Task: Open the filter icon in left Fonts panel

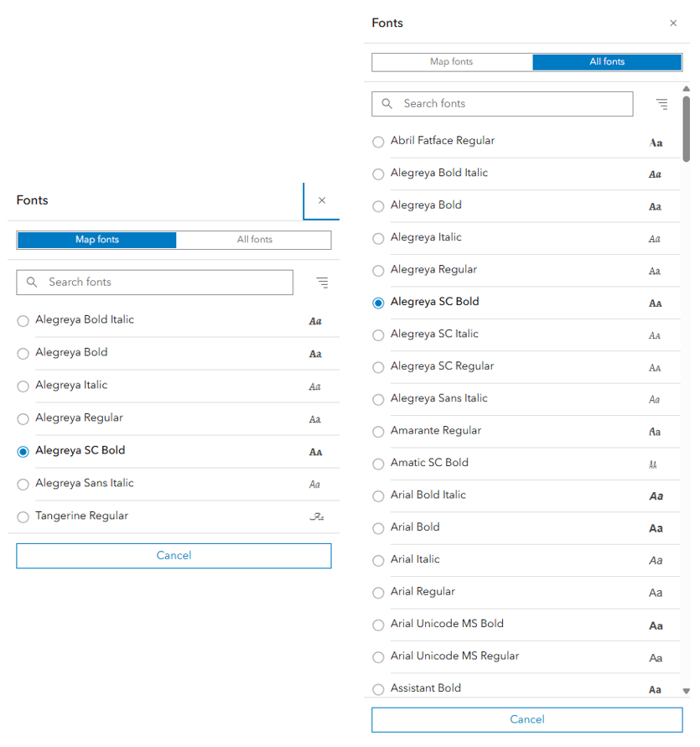Action: (322, 283)
